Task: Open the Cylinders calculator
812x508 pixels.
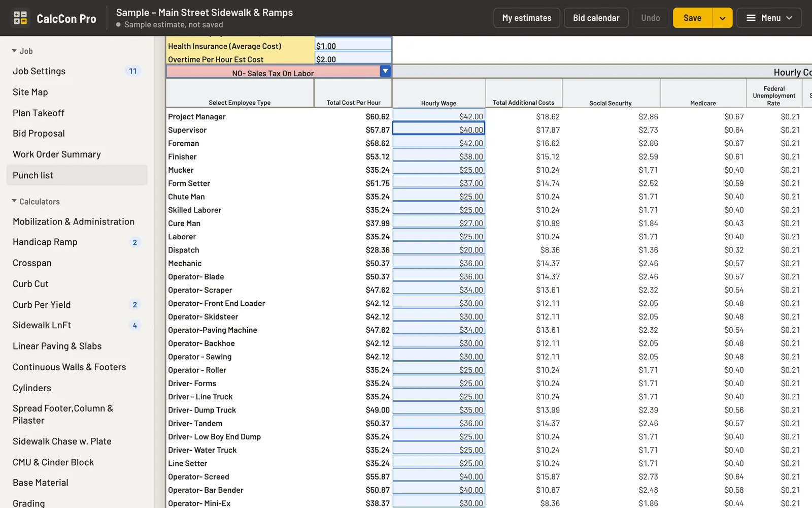Action: [77, 388]
